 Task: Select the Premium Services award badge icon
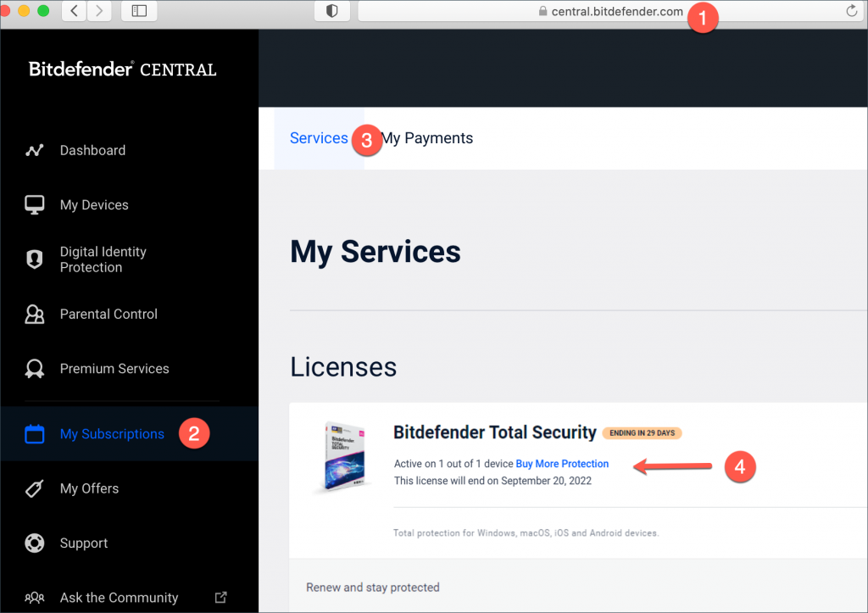34,368
